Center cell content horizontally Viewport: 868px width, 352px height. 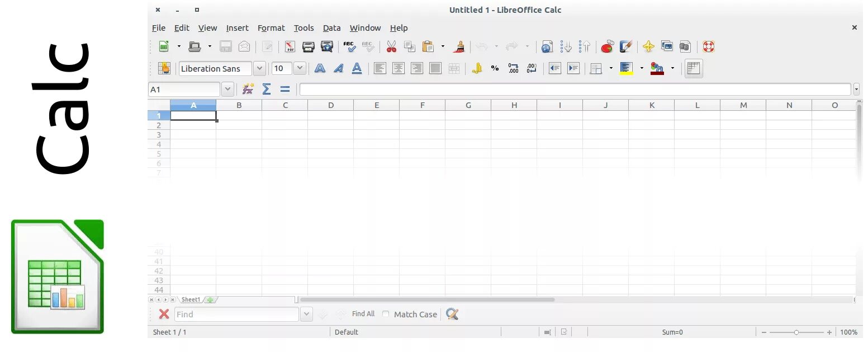[399, 68]
